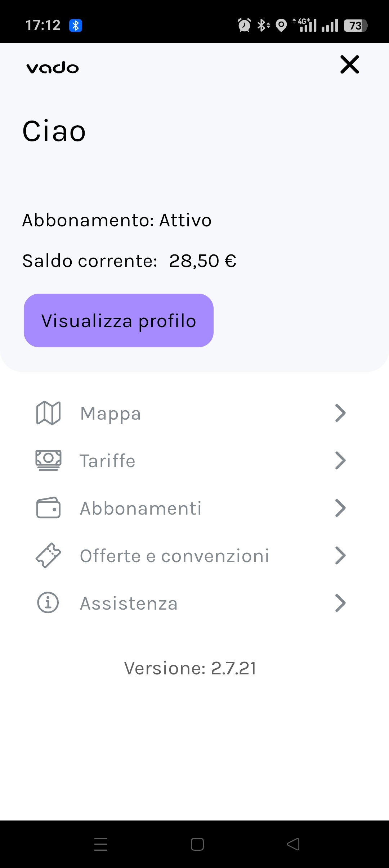Open Tariffe via the right chevron

[x=340, y=460]
